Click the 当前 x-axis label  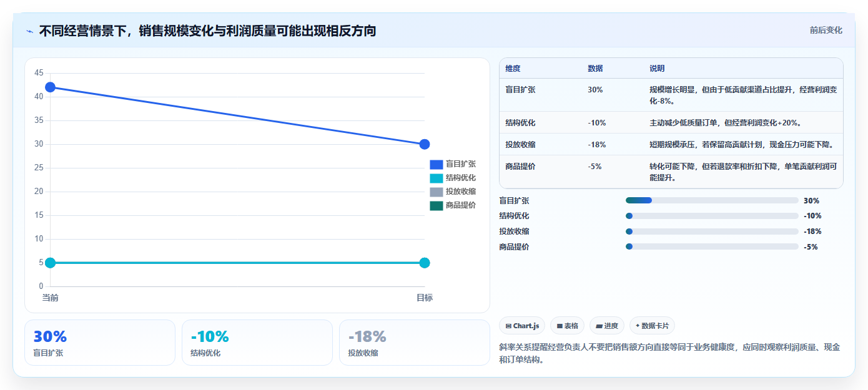pyautogui.click(x=50, y=298)
